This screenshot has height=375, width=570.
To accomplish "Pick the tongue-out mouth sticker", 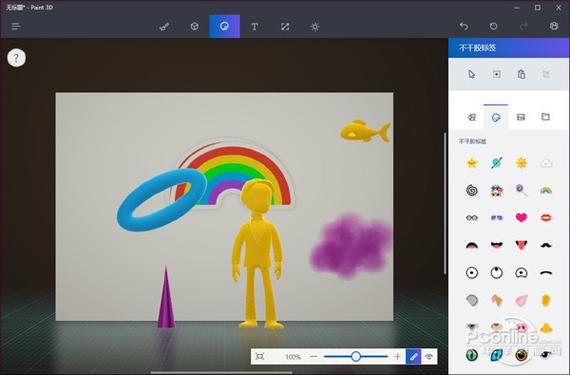I will coord(521,245).
